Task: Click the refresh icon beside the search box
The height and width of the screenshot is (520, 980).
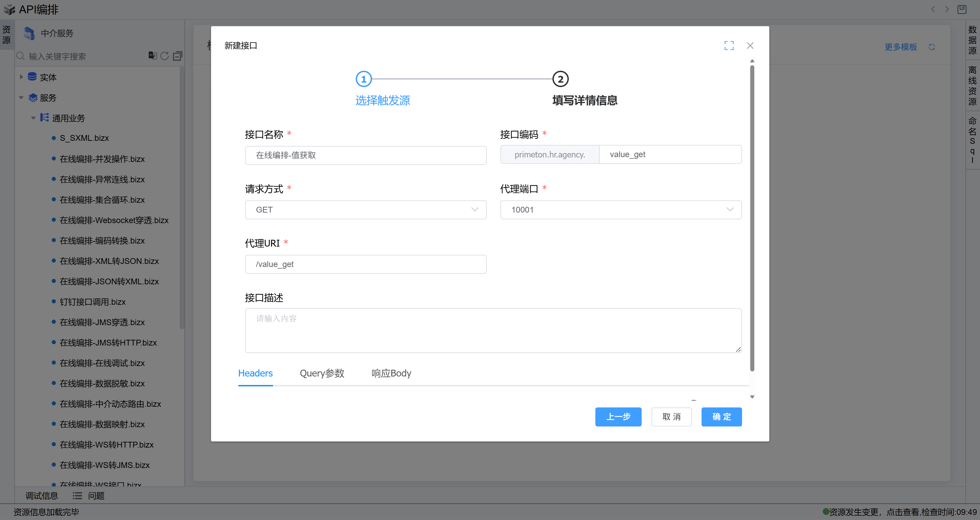Action: [164, 56]
